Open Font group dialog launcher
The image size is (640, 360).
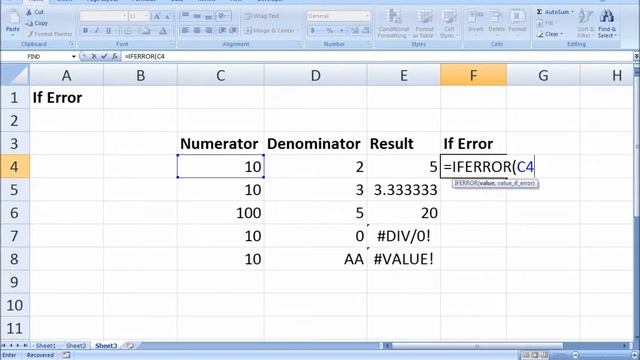[x=172, y=44]
